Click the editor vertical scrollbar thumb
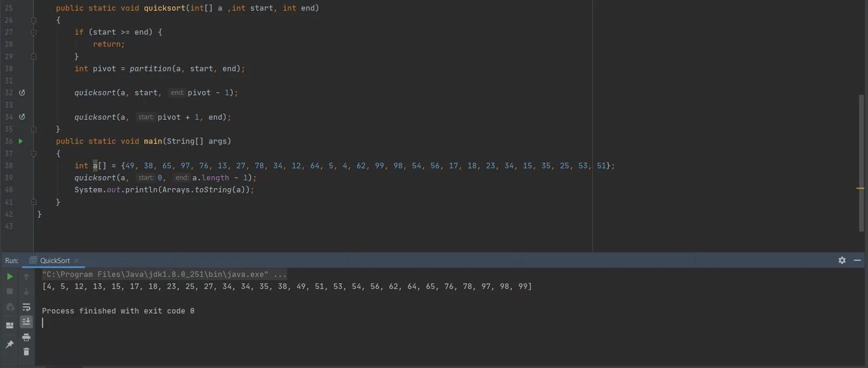868x368 pixels. point(861,163)
